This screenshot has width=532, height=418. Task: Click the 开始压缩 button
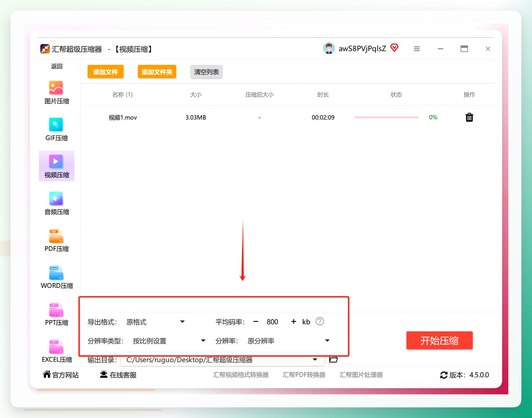click(439, 340)
